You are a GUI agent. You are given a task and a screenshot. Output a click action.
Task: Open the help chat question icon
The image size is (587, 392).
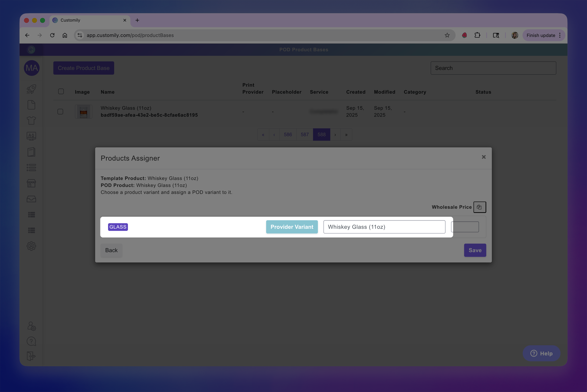tap(31, 341)
